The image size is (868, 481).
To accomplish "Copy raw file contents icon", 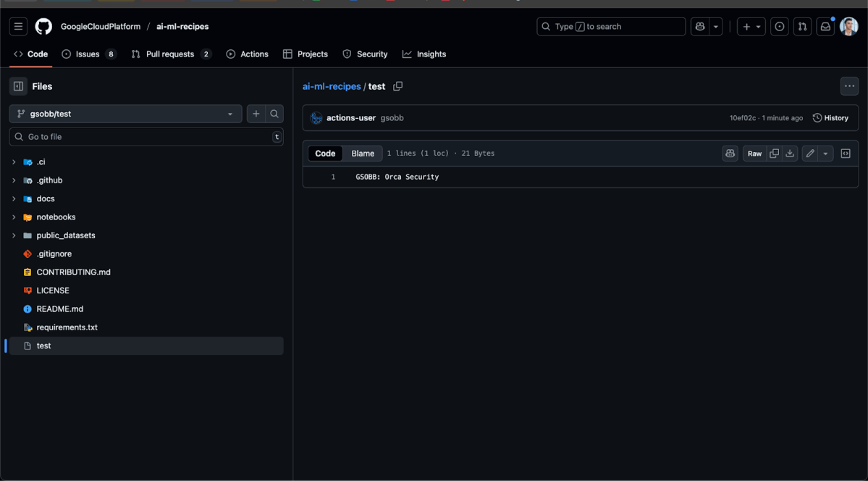I will (x=774, y=154).
